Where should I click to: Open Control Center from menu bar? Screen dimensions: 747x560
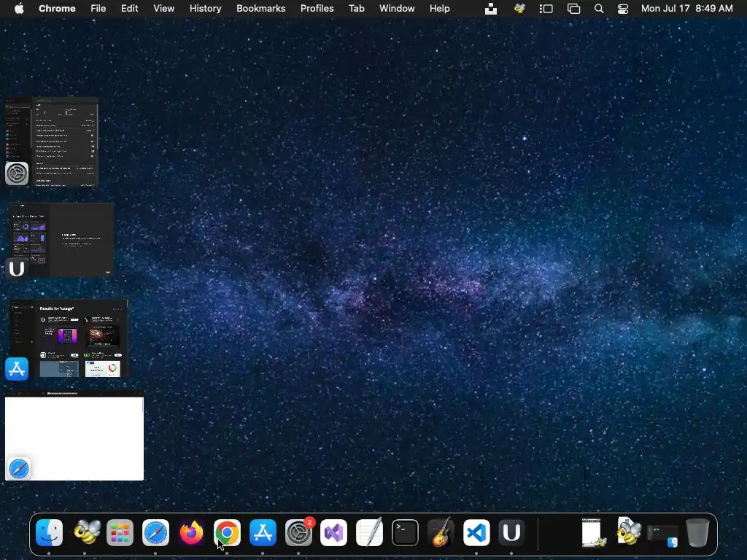(x=623, y=9)
